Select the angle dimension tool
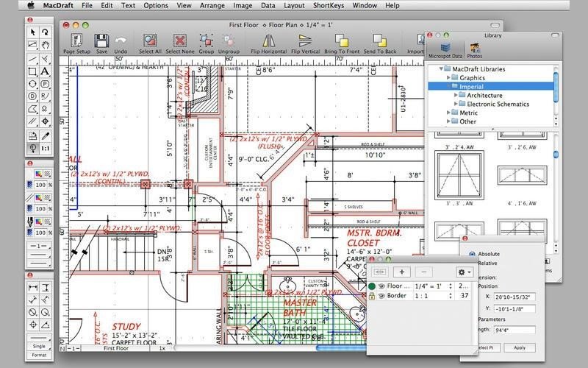588x368 pixels. coord(46,325)
